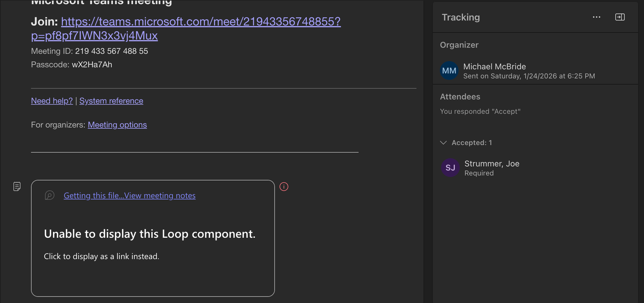This screenshot has width=644, height=303.
Task: Select organizer name Michael McBride
Action: tap(494, 67)
